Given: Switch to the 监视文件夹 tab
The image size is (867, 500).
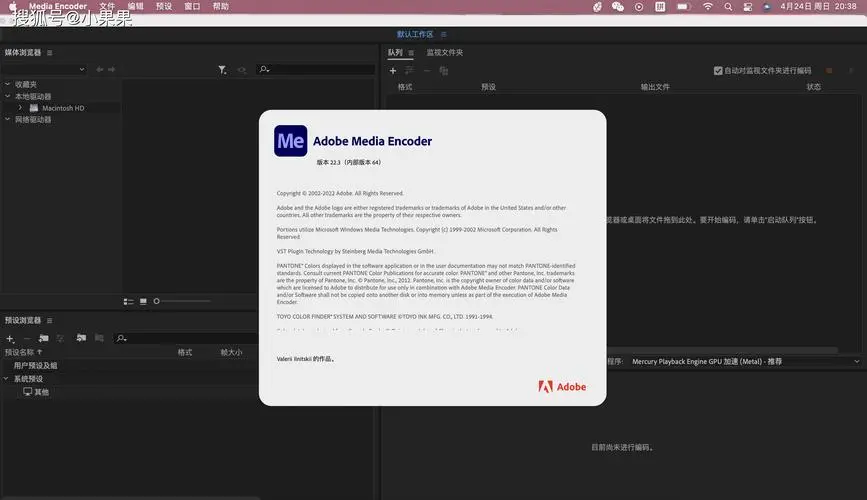Looking at the screenshot, I should point(445,53).
